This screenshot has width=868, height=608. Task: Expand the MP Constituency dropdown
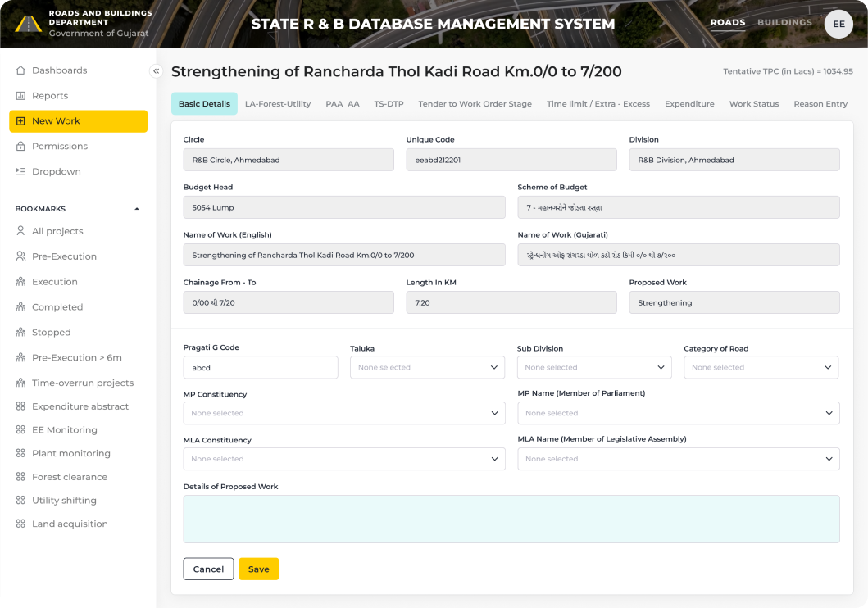coord(344,413)
